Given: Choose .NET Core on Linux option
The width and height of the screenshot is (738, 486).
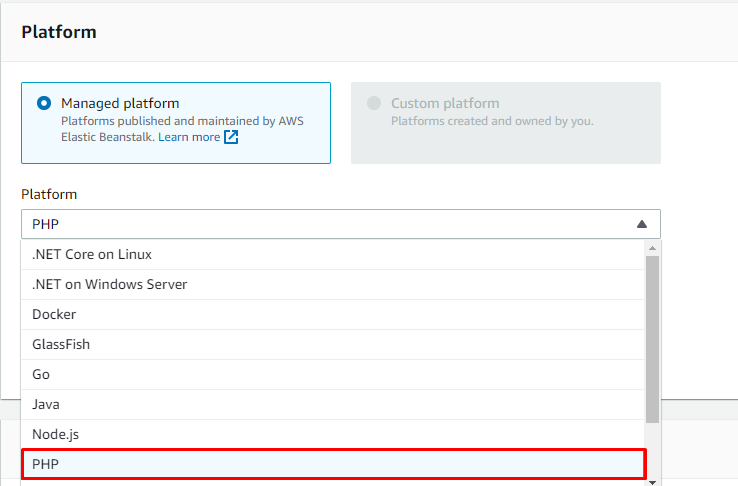Looking at the screenshot, I should coord(332,255).
